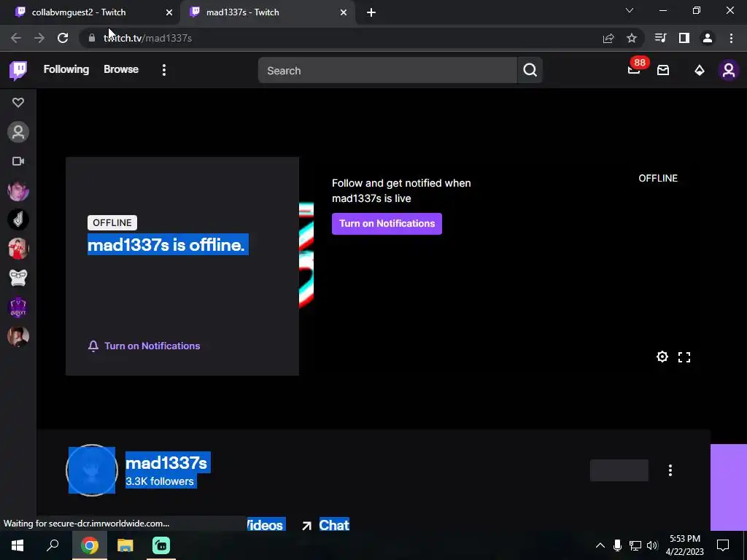Image resolution: width=747 pixels, height=560 pixels.
Task: Go back in browser history
Action: pos(16,38)
